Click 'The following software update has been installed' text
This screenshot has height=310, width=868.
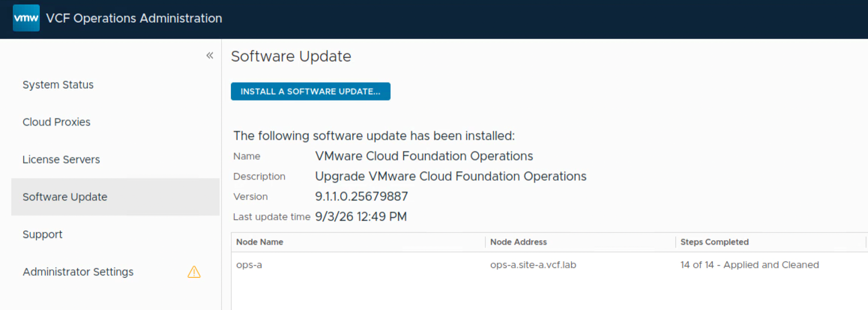pyautogui.click(x=374, y=135)
